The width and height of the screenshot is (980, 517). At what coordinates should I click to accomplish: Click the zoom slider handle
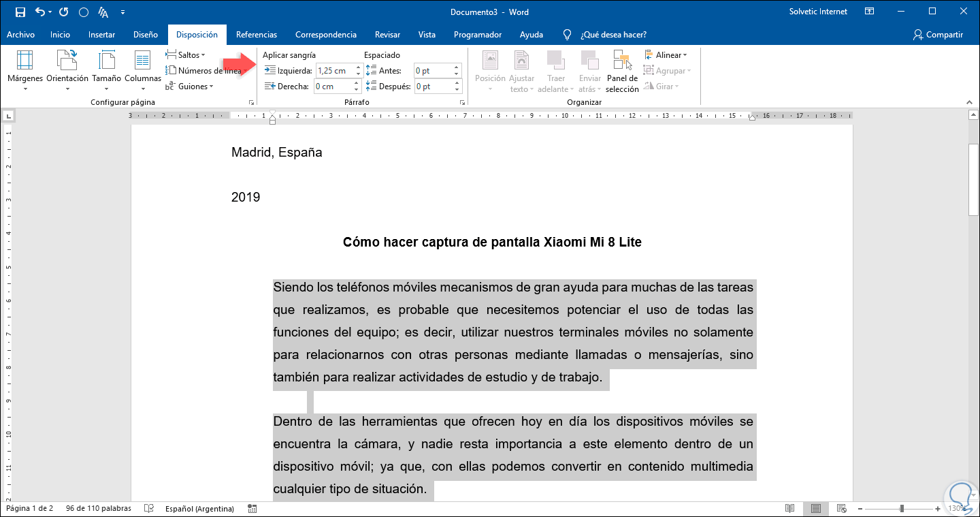(902, 509)
